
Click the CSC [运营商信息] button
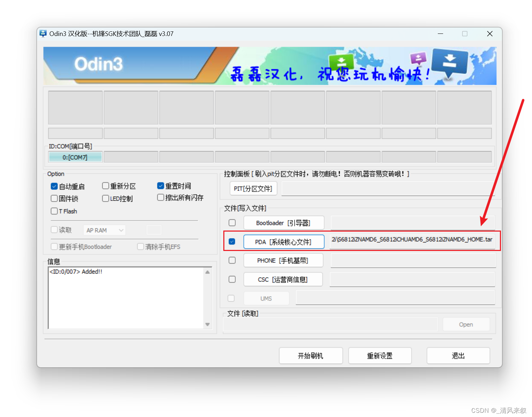pos(283,280)
